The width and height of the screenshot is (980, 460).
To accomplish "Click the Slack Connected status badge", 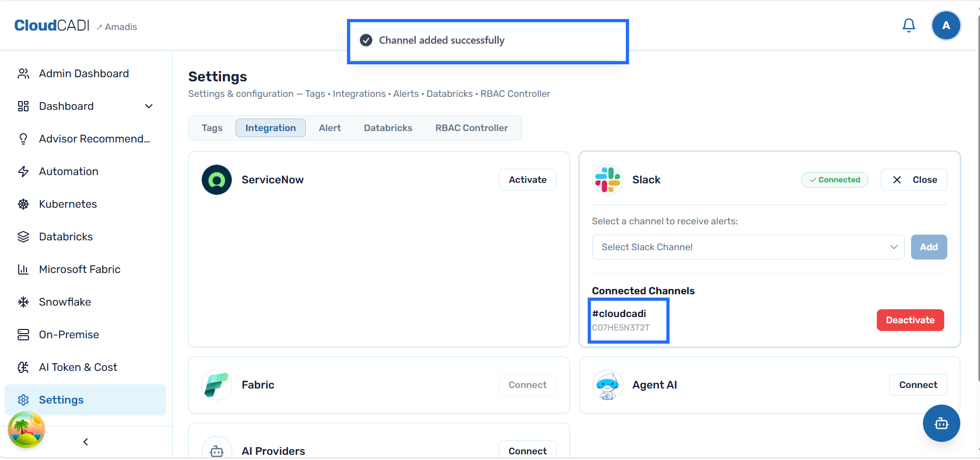I will click(x=835, y=180).
